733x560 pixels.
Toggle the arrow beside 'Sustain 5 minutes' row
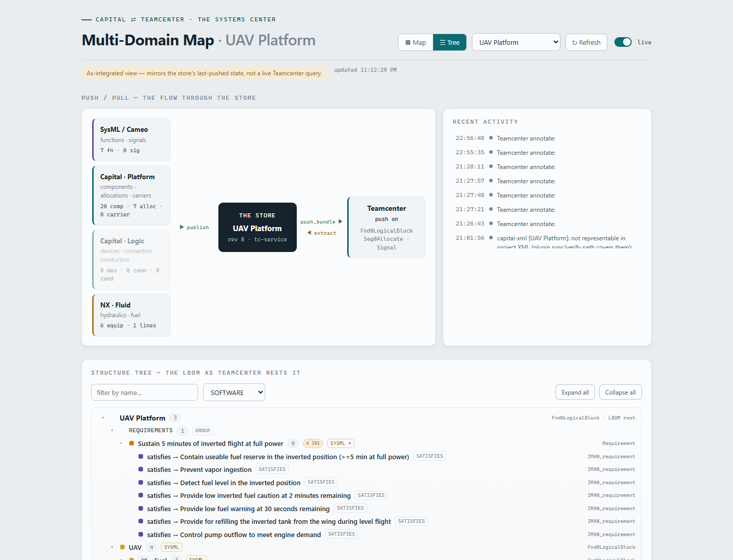click(x=121, y=443)
